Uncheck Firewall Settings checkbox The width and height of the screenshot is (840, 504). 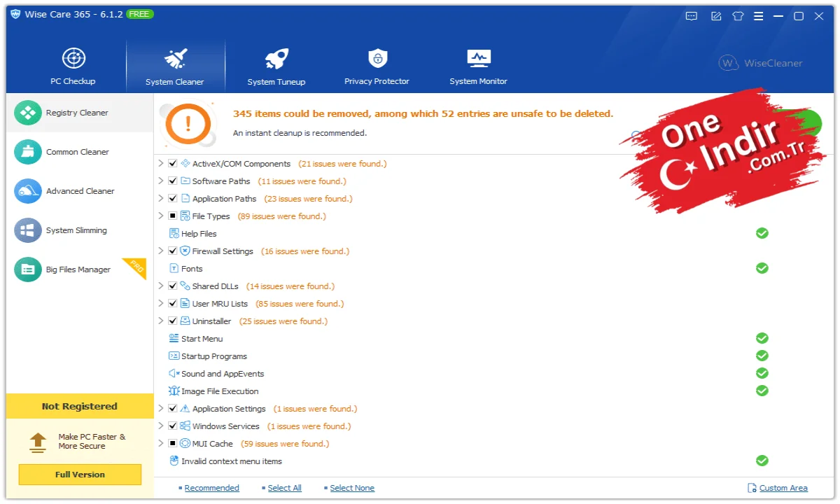click(x=173, y=251)
